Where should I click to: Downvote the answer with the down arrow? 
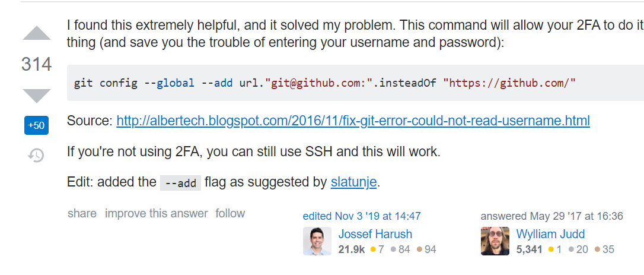[37, 96]
